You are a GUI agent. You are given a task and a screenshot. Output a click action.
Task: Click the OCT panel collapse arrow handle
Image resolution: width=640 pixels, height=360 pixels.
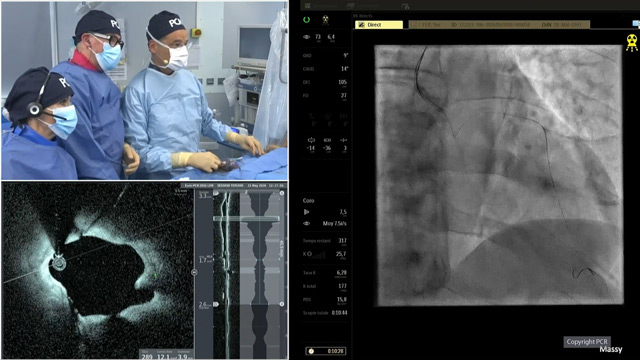(x=194, y=272)
